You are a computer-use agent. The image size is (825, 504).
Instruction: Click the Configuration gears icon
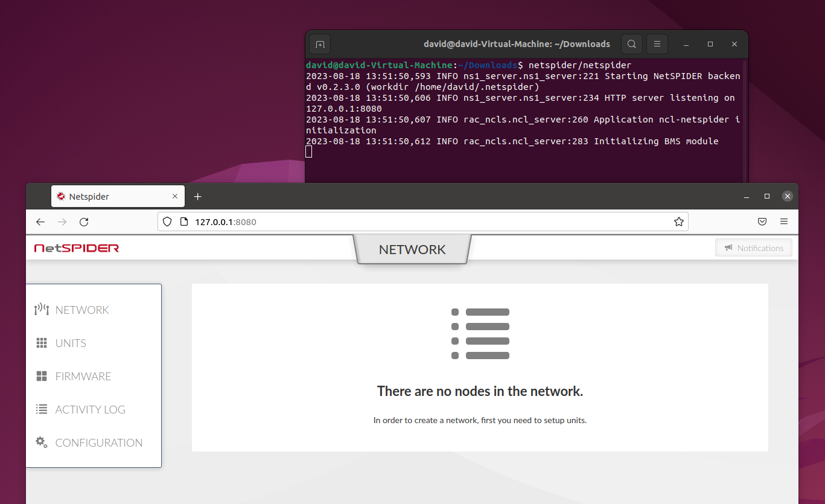[42, 442]
